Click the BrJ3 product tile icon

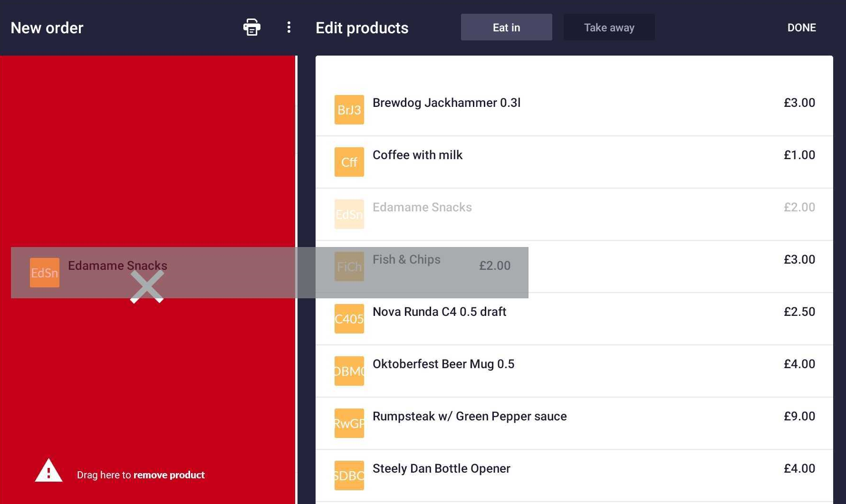coord(349,110)
